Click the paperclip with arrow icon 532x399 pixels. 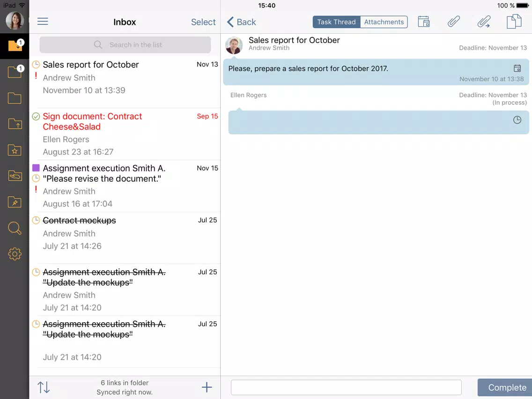[484, 22]
